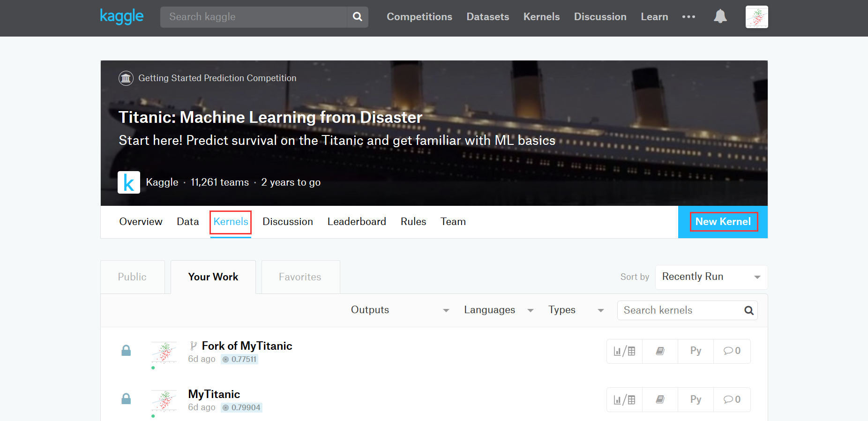Focus the Search kaggle input field
Screen dimensions: 868x421
(x=254, y=17)
